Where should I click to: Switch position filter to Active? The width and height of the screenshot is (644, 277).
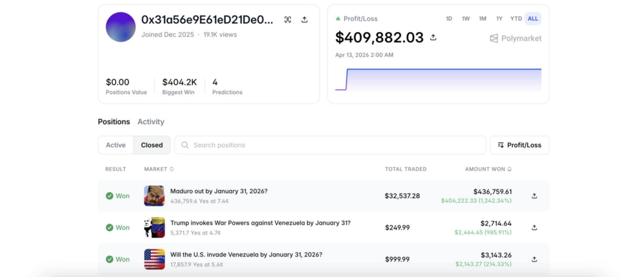(116, 145)
